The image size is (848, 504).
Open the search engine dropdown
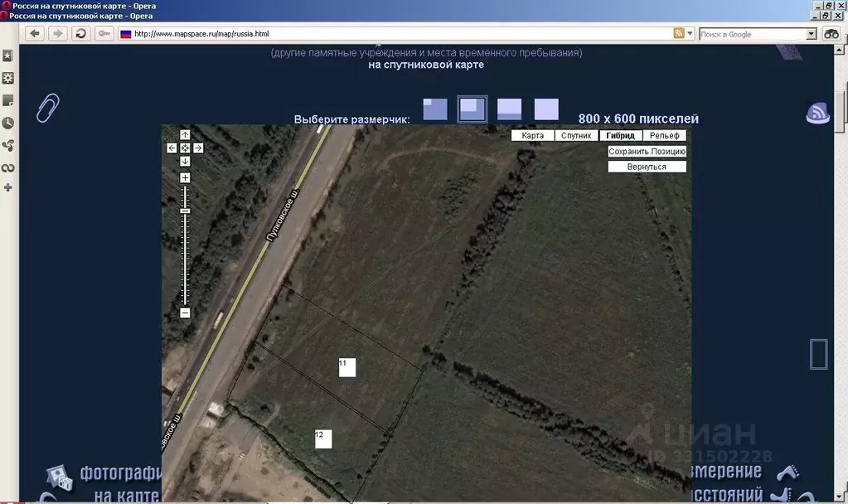812,34
